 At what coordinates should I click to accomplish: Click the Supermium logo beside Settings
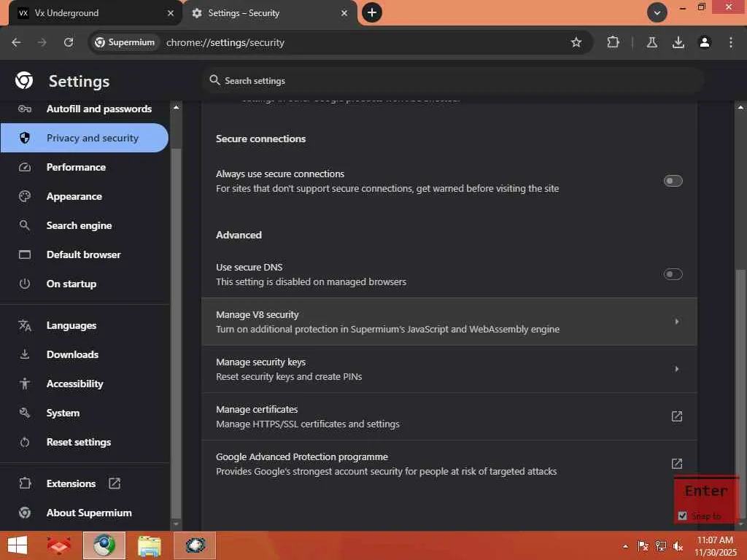click(x=24, y=80)
